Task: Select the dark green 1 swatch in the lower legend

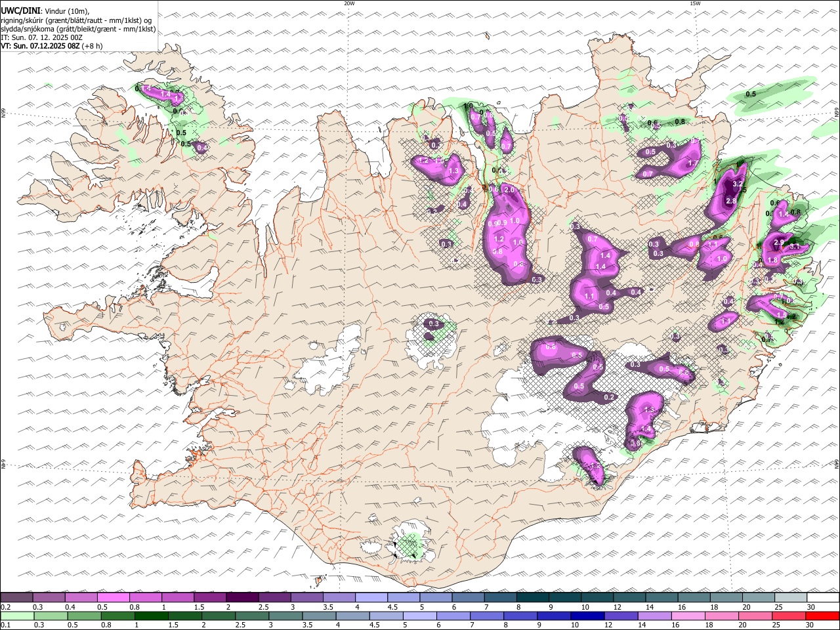Action: [152, 616]
